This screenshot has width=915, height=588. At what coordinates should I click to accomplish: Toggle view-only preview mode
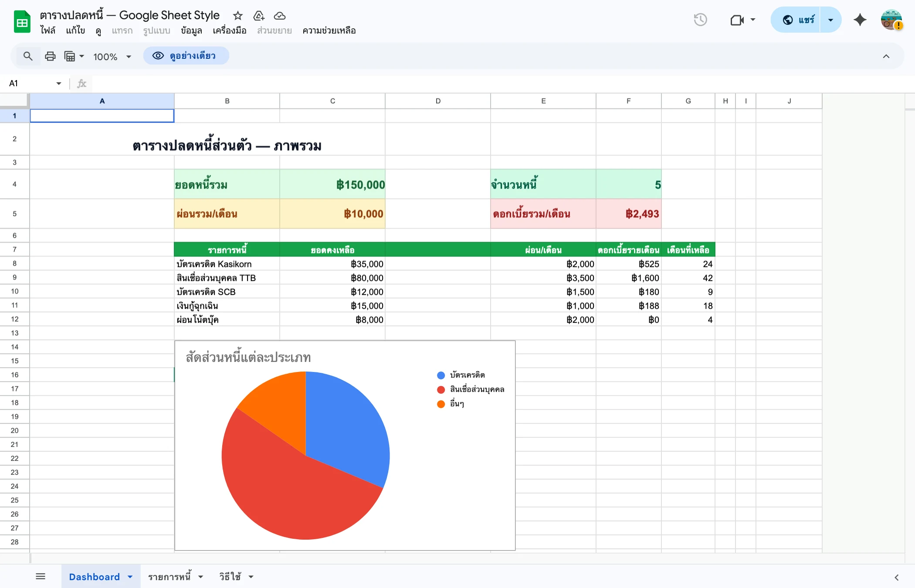[x=186, y=56]
